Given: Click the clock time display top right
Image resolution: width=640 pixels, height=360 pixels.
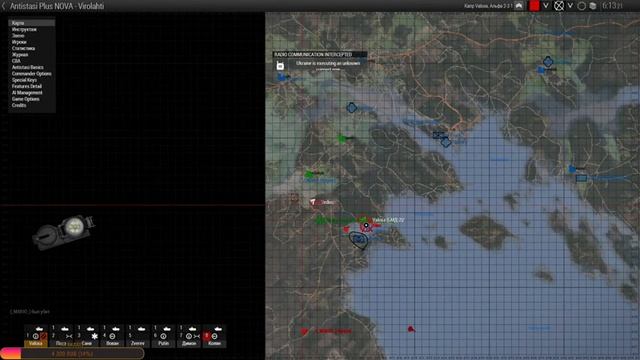Looking at the screenshot, I should tap(612, 6).
